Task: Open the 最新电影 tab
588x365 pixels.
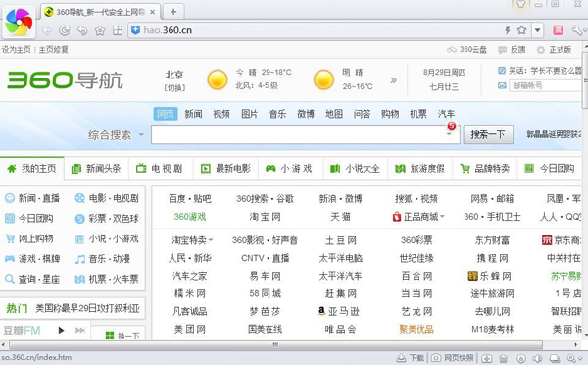Action: (225, 169)
